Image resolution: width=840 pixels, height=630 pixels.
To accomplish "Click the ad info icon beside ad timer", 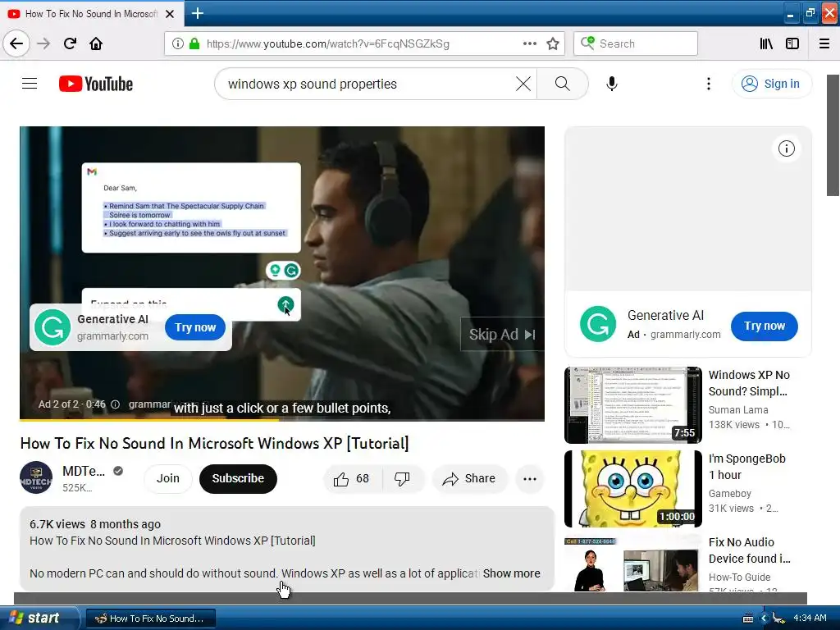I will click(x=115, y=404).
